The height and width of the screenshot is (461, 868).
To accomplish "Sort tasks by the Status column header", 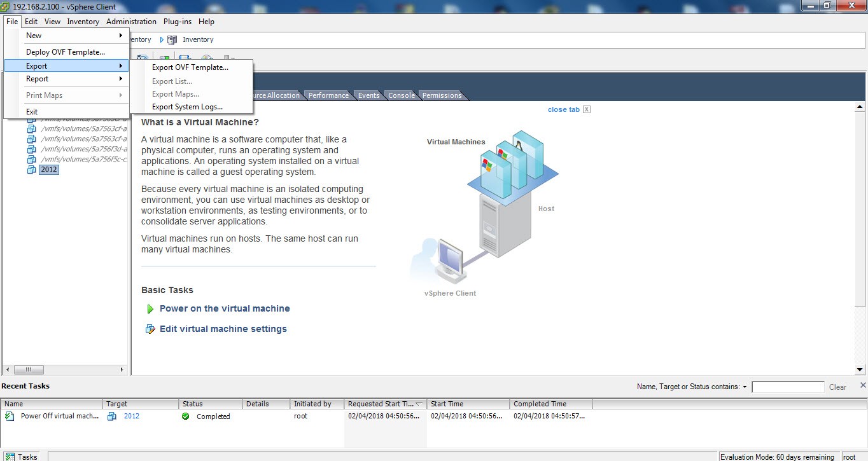I will [211, 404].
